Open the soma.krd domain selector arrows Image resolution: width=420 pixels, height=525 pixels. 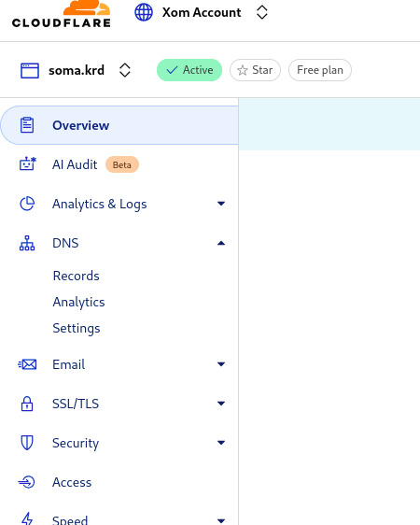[125, 70]
